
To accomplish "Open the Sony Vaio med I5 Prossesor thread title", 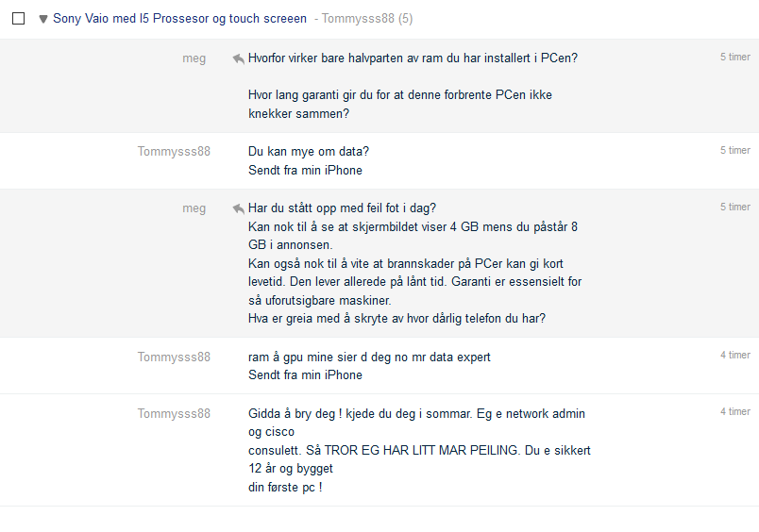I will pyautogui.click(x=179, y=18).
